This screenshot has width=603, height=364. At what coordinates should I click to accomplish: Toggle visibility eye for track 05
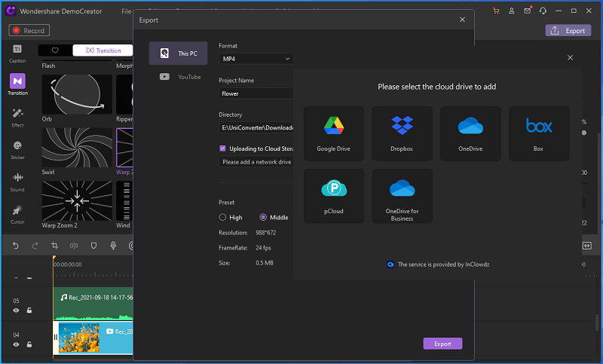[x=16, y=310]
